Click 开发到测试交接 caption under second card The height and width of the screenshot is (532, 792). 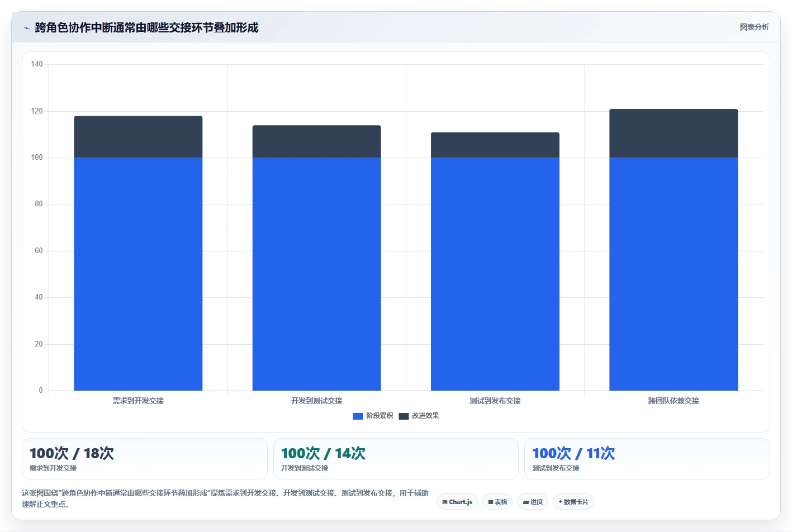coord(305,468)
